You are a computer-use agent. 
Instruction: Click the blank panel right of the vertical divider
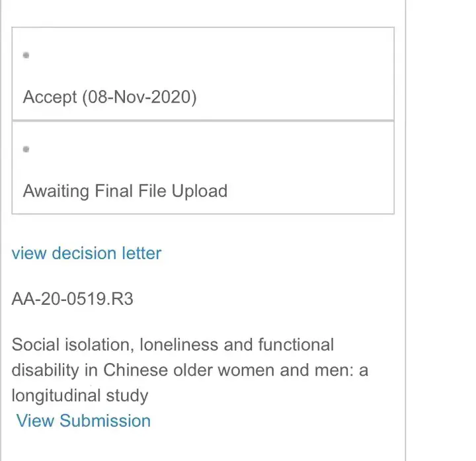(440, 231)
